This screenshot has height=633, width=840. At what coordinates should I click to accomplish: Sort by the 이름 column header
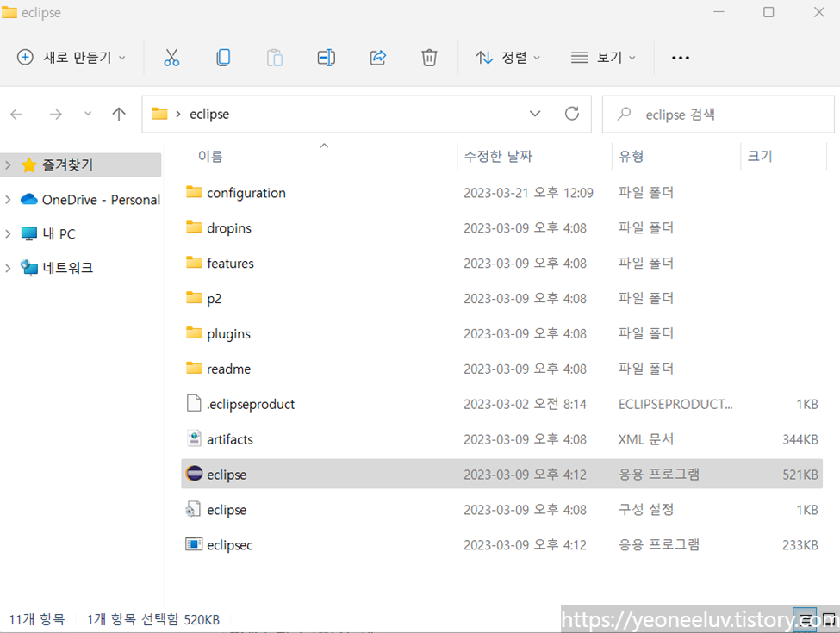coord(210,157)
